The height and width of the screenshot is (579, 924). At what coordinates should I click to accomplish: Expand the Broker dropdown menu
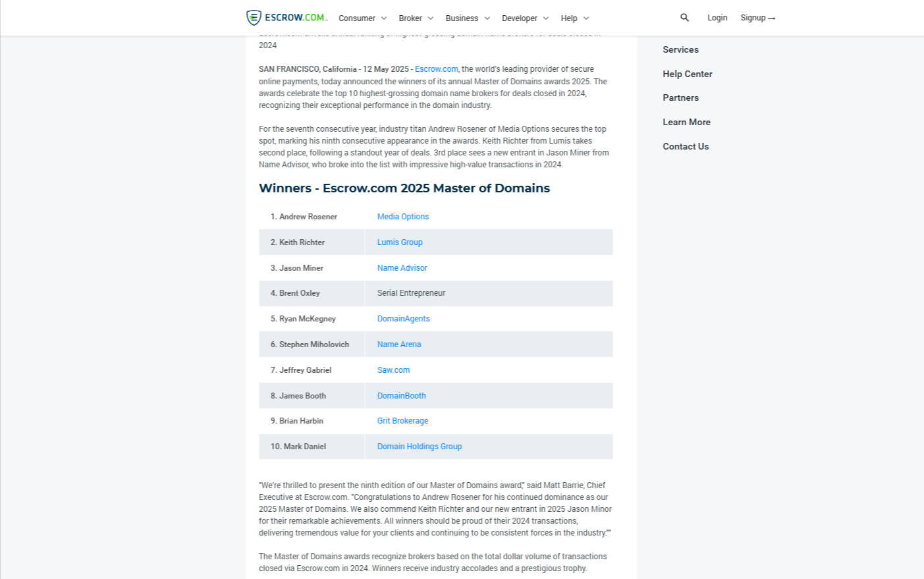(416, 18)
